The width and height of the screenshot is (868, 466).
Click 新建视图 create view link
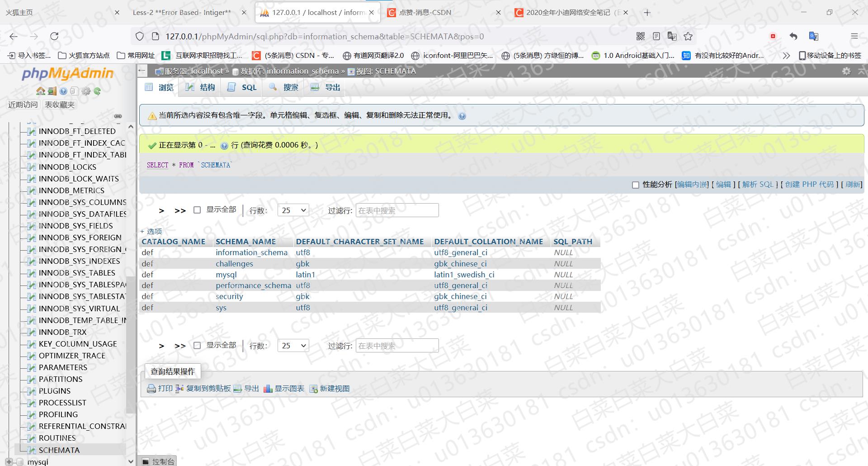[x=330, y=389]
